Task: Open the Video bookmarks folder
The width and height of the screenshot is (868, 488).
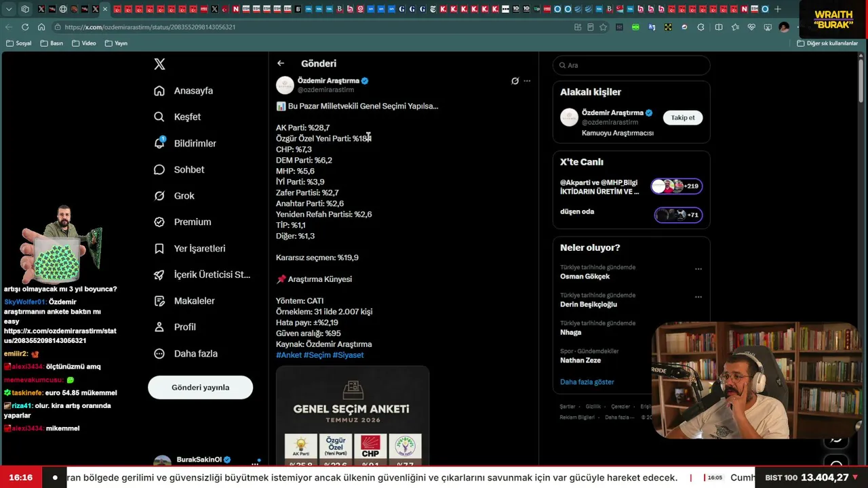Action: [x=84, y=43]
